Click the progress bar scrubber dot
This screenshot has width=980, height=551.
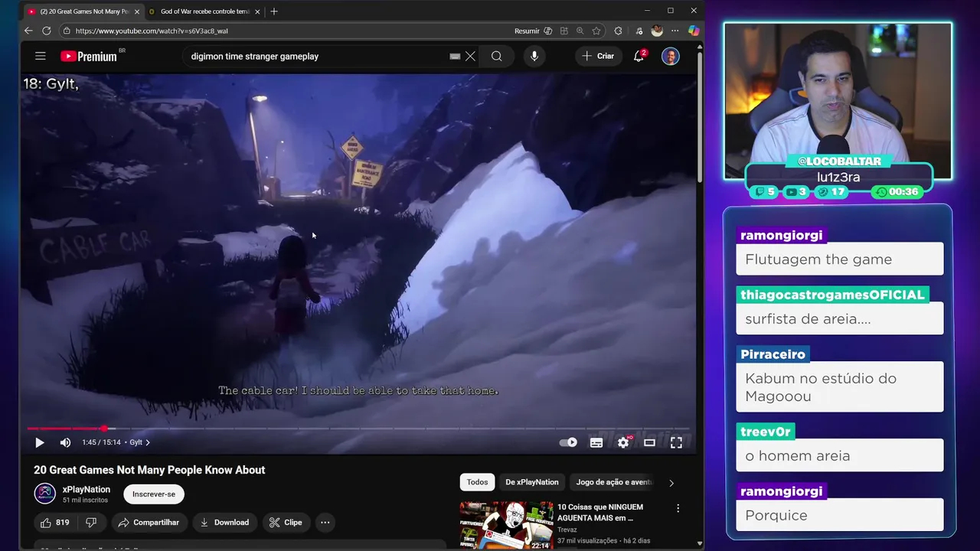pyautogui.click(x=103, y=429)
